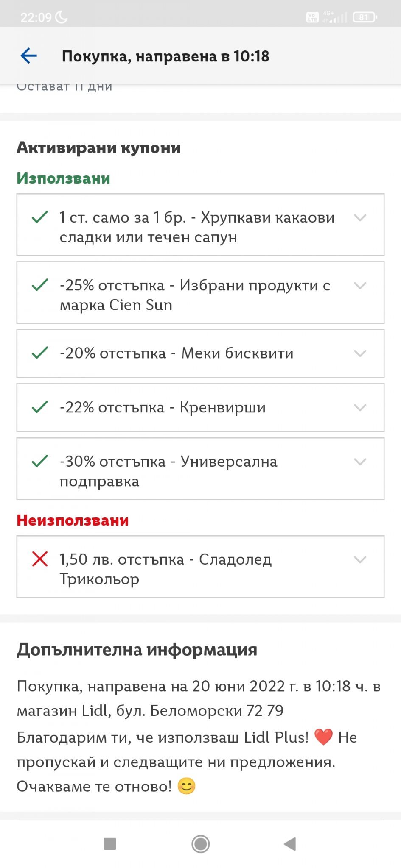Viewport: 401px width, 868px height.
Task: Tap the battery indicator in status bar
Action: pos(365,17)
